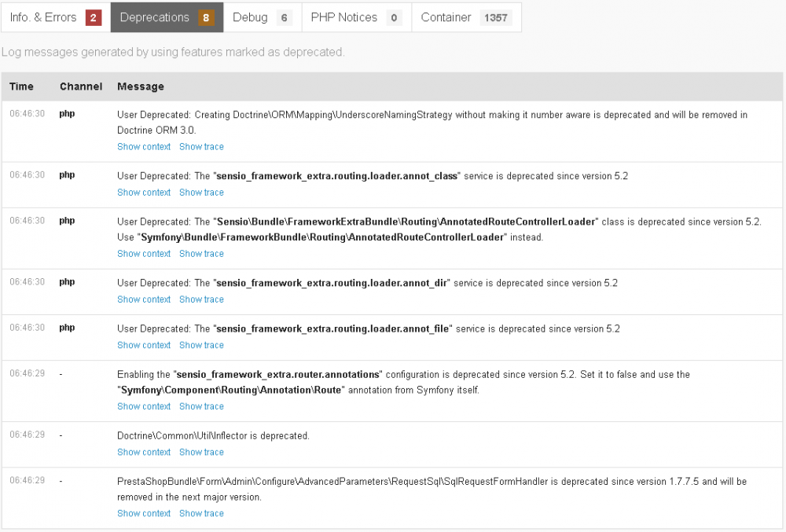Expand context for the annot_class service message

tap(144, 193)
